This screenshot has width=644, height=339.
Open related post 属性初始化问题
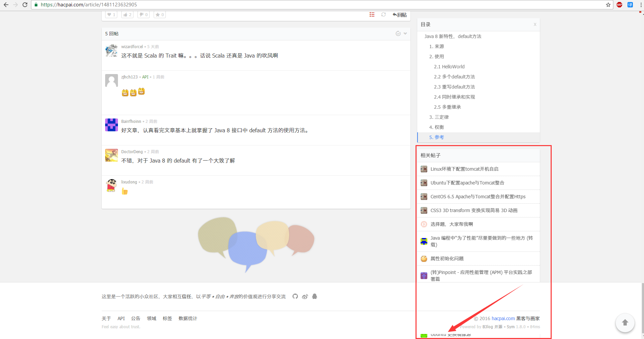(x=447, y=259)
